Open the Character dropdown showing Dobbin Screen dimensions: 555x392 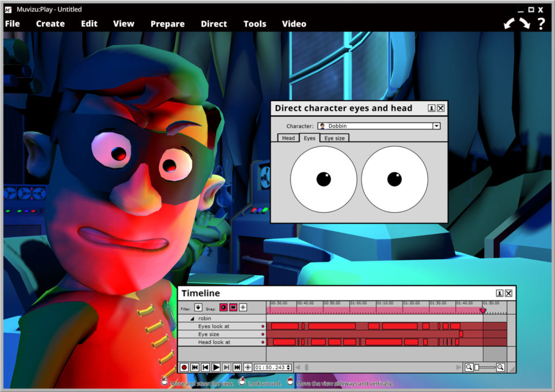pos(436,126)
